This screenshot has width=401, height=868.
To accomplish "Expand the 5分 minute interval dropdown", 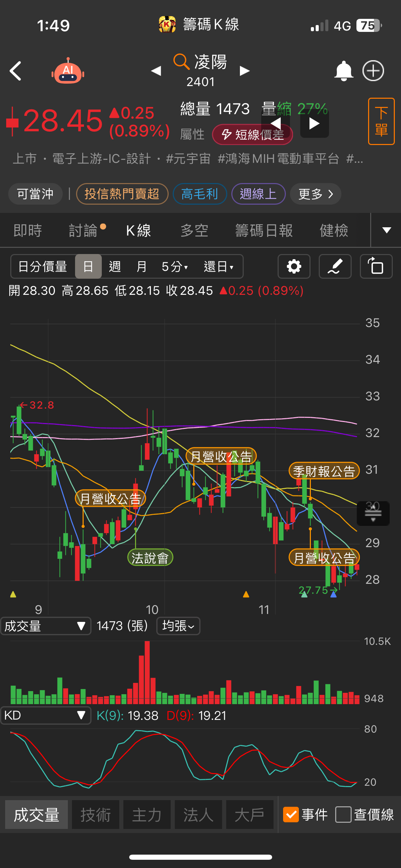I will 175,266.
